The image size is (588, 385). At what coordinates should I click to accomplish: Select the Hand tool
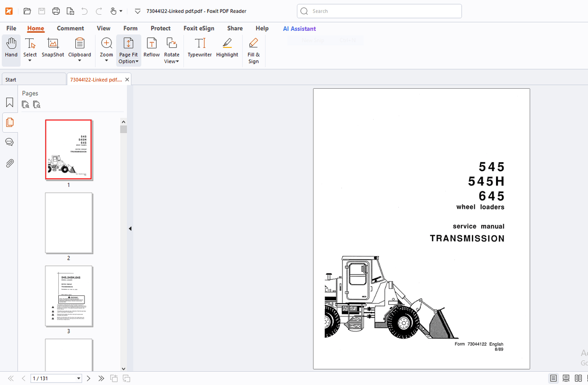coord(11,47)
